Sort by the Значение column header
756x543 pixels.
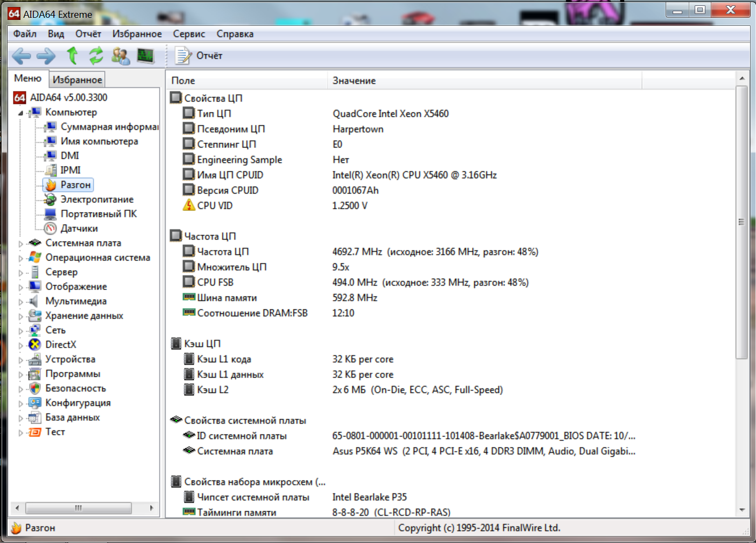point(484,80)
